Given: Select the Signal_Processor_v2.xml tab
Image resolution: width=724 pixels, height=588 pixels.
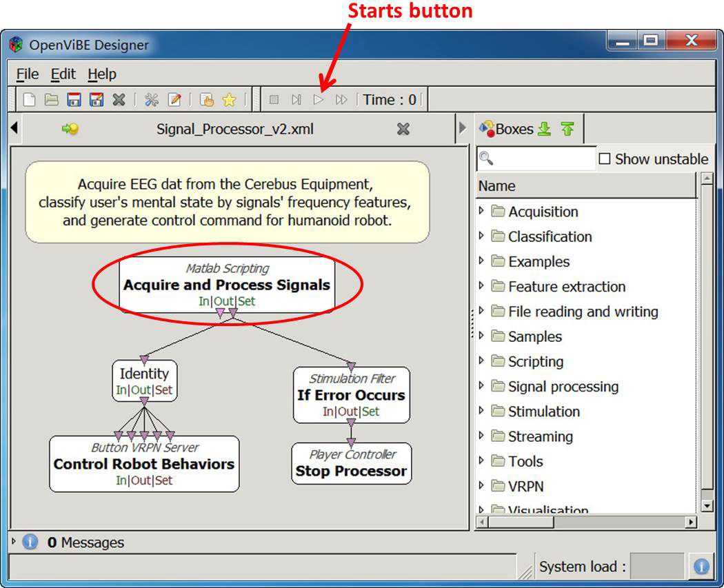Looking at the screenshot, I should (x=234, y=129).
